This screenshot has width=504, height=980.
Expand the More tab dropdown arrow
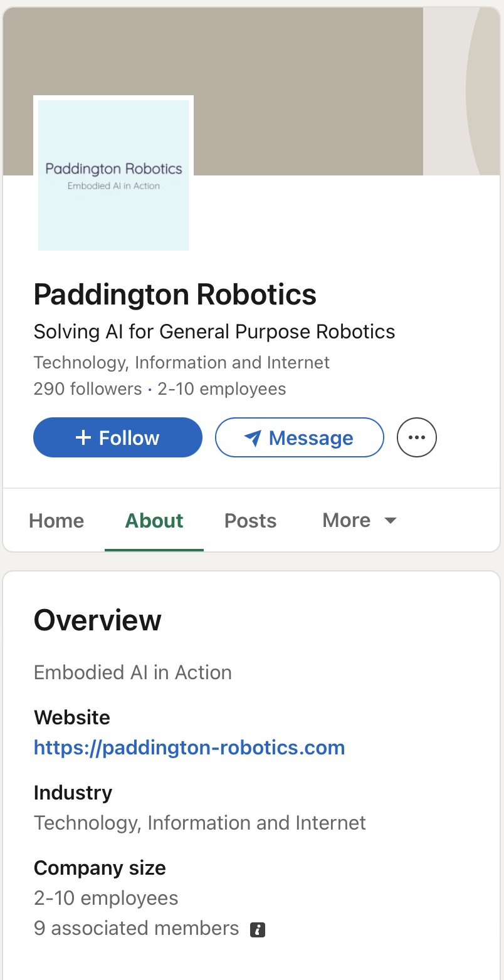click(x=391, y=521)
